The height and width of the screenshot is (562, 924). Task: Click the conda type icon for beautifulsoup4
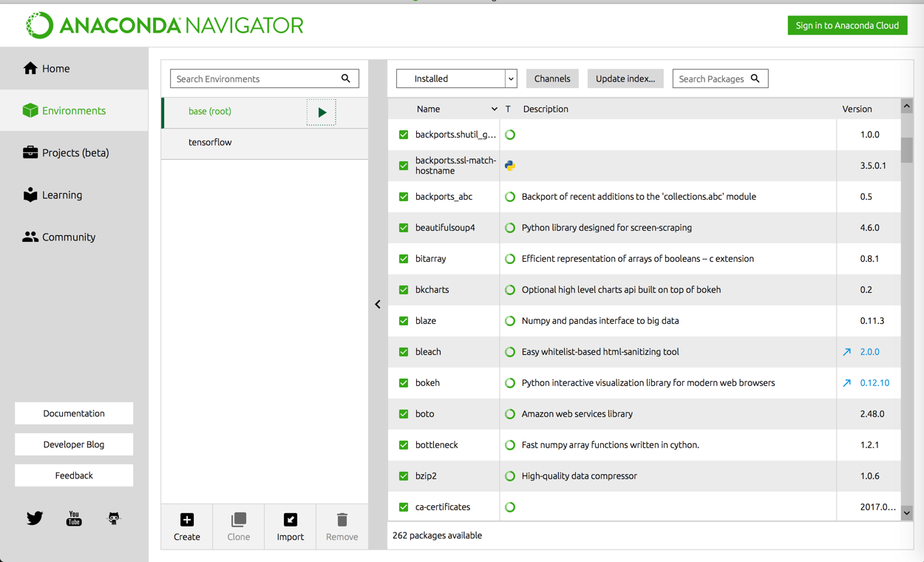point(510,228)
